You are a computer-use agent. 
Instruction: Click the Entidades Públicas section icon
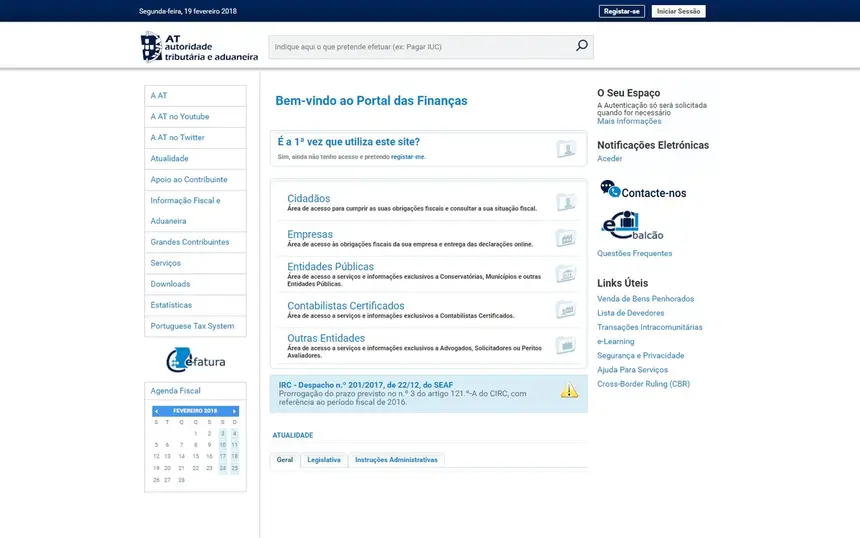(x=566, y=274)
